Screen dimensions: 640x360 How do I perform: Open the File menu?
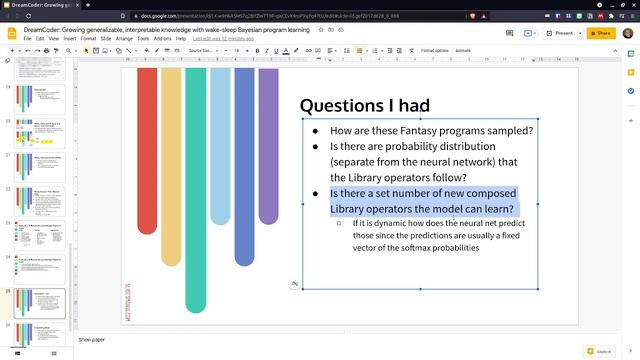pos(27,39)
